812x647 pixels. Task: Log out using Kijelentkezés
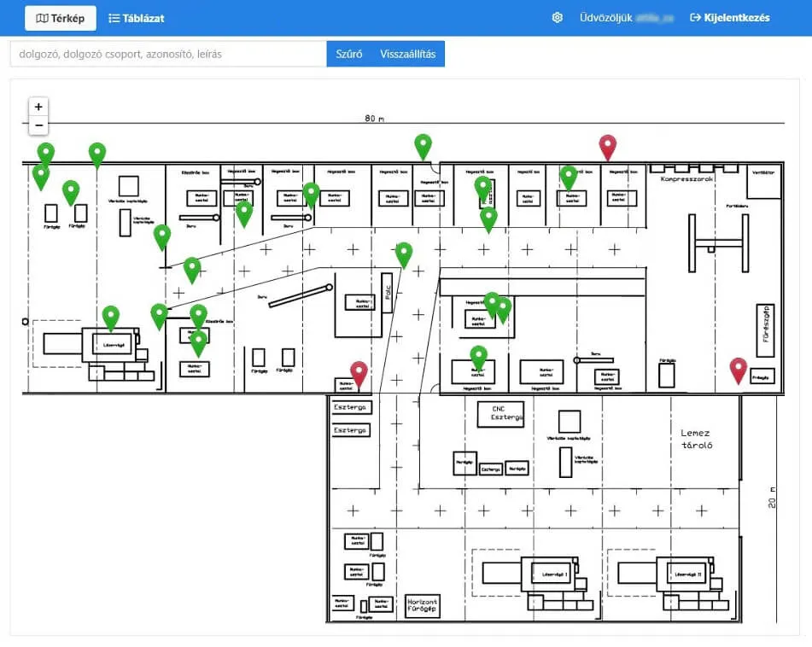pos(730,18)
